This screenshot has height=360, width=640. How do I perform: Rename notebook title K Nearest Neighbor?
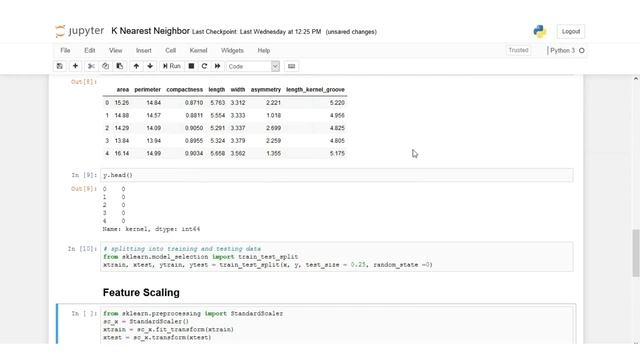tap(150, 31)
